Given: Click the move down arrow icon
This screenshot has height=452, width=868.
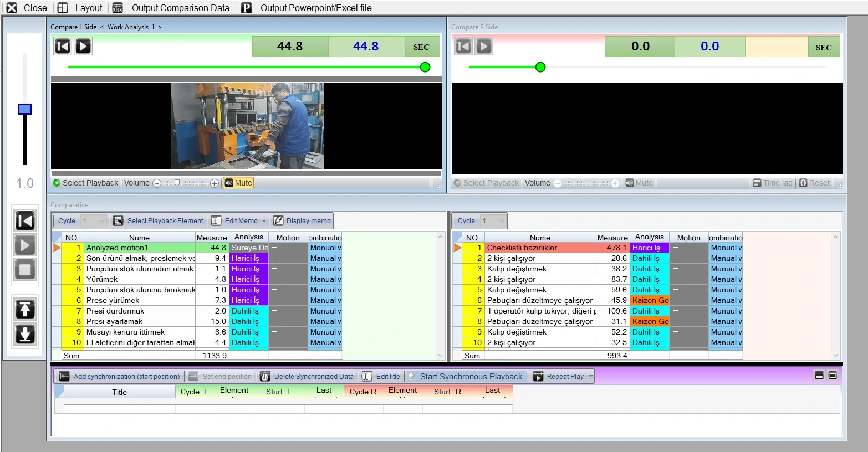Looking at the screenshot, I should tap(25, 335).
